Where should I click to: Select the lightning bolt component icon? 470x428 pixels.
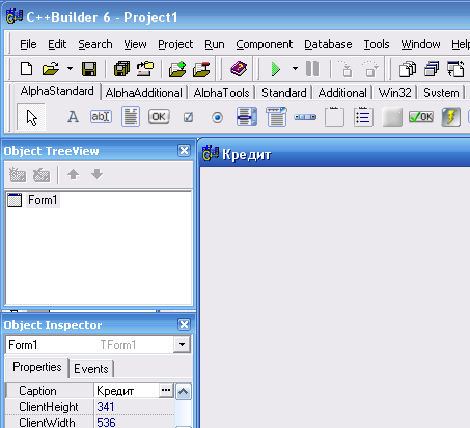pos(451,117)
